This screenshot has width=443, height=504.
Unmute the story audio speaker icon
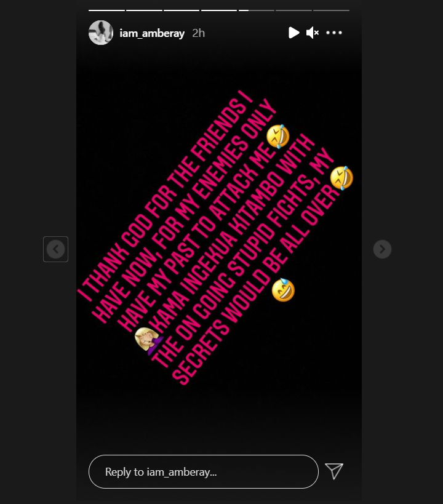click(x=312, y=33)
